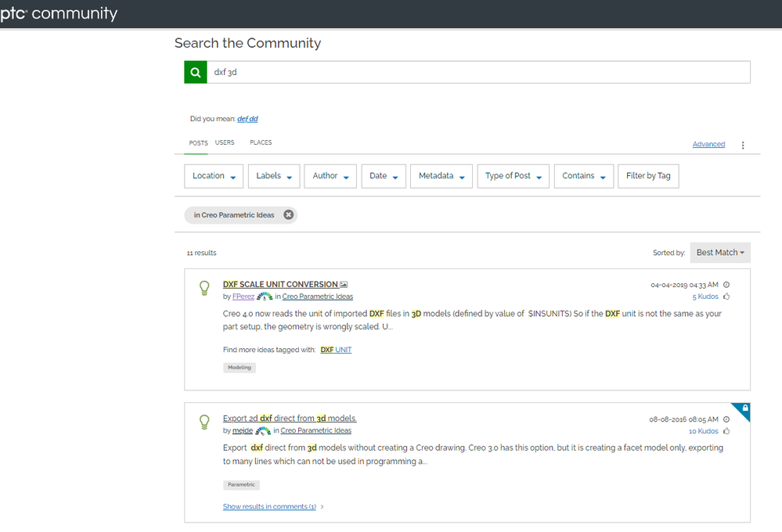Open the DXF SCALE UNIT CONVERSION post
The image size is (782, 532).
point(280,284)
